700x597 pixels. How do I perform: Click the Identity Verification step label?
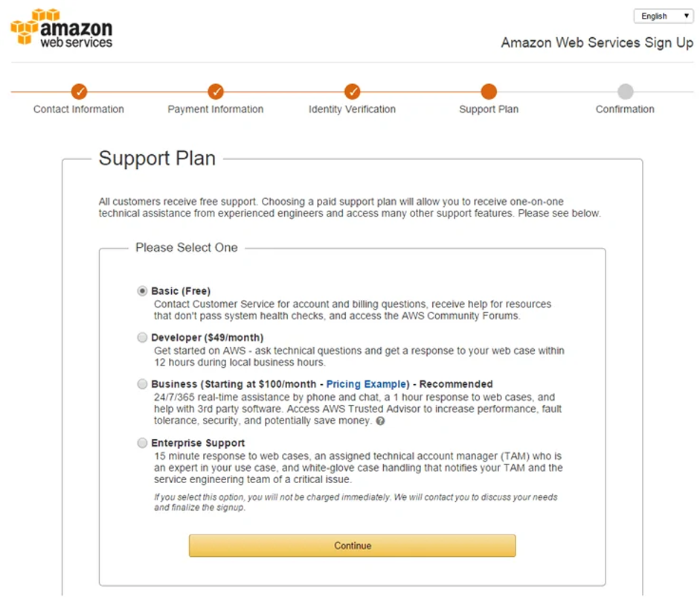tap(353, 109)
